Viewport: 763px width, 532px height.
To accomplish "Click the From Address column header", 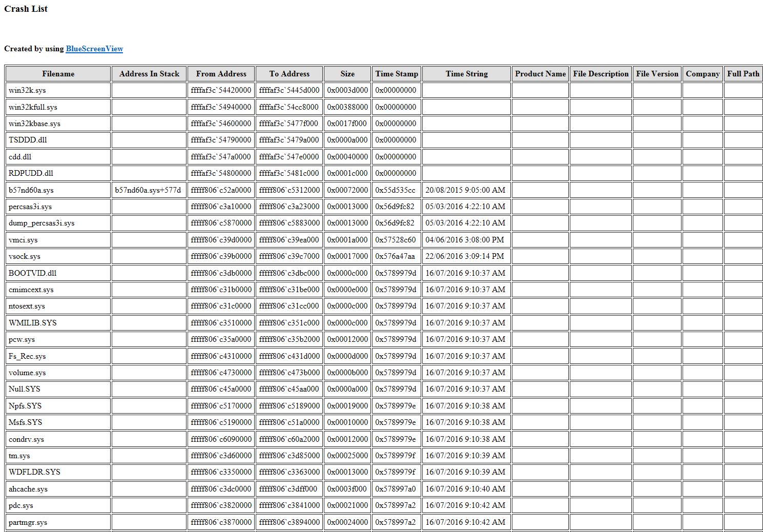I will coord(221,74).
